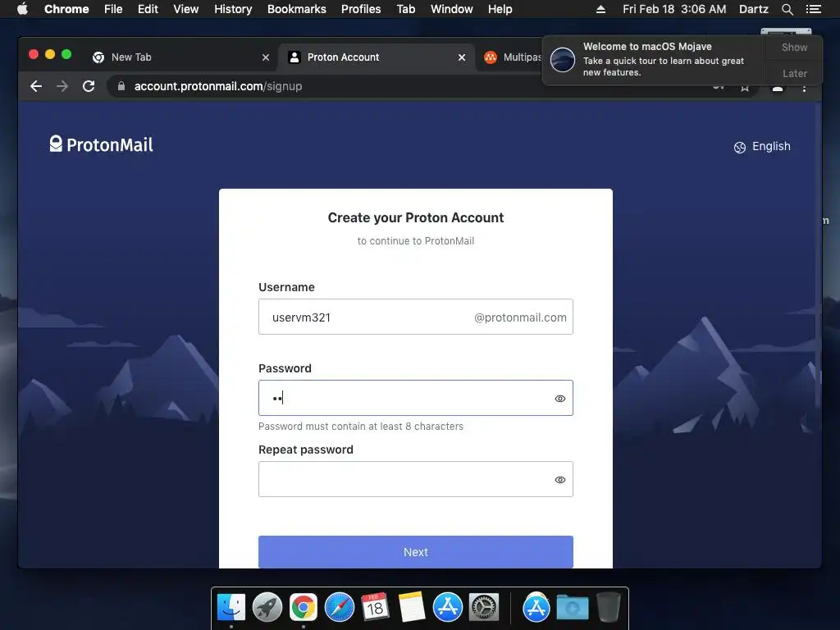Open the Welcome to macOS Mojave notification
Screen dimensions: 840x630
pyautogui.click(x=654, y=60)
